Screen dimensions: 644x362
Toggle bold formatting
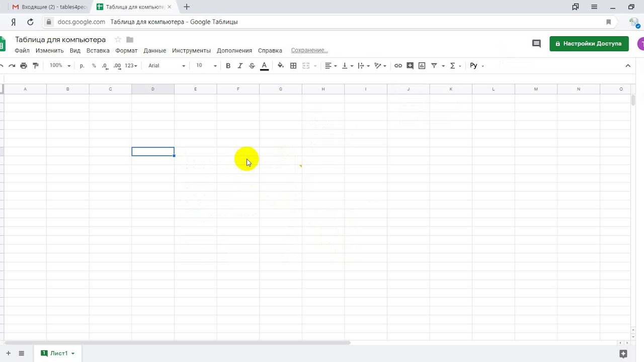tap(228, 65)
